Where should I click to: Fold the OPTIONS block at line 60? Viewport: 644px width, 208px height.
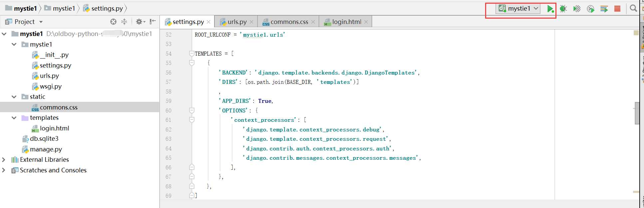click(x=191, y=110)
